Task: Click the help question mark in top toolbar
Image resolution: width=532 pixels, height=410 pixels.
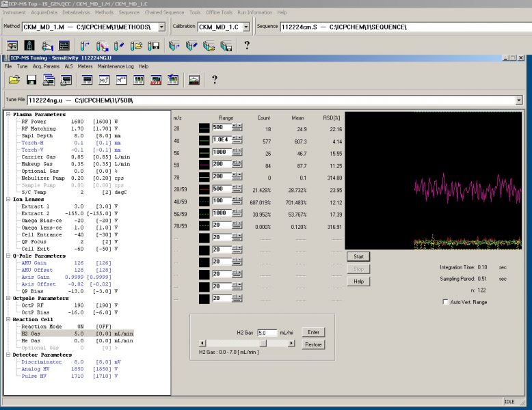Action: 247,46
